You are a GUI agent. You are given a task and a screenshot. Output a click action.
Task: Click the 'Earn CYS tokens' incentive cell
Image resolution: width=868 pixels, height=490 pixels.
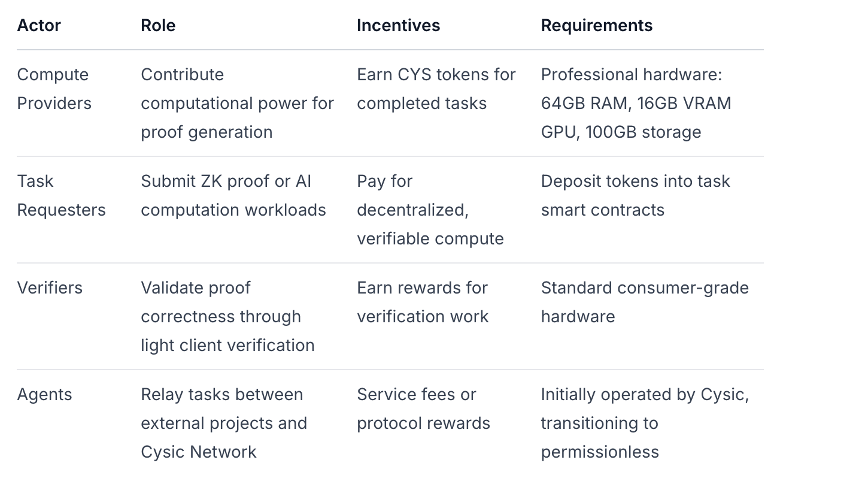tap(436, 89)
